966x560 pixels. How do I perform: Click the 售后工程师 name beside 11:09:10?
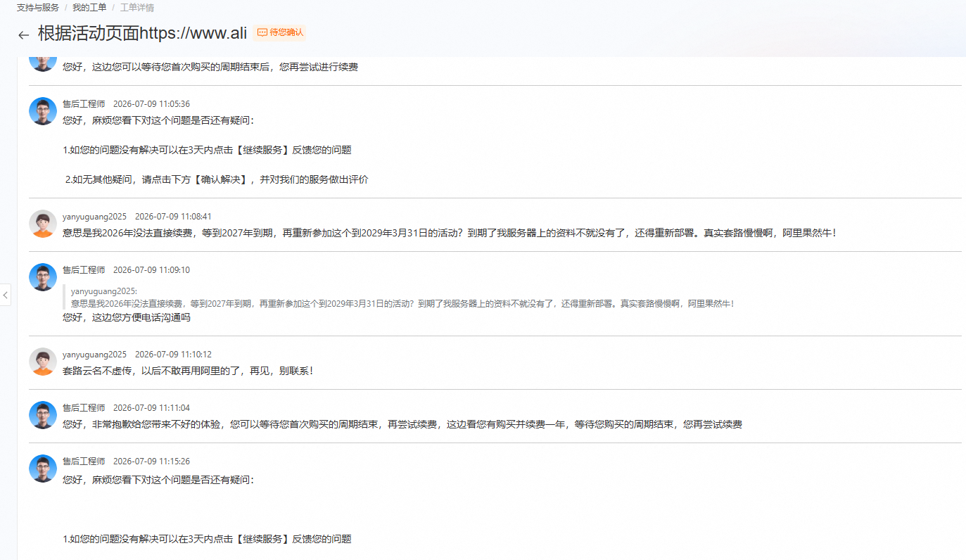(84, 270)
